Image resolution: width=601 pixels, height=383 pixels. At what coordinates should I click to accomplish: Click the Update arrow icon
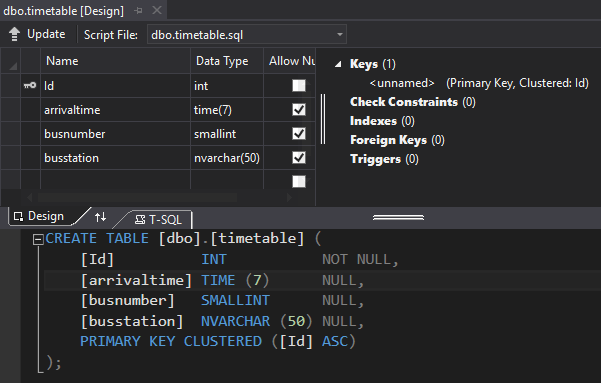pyautogui.click(x=15, y=34)
